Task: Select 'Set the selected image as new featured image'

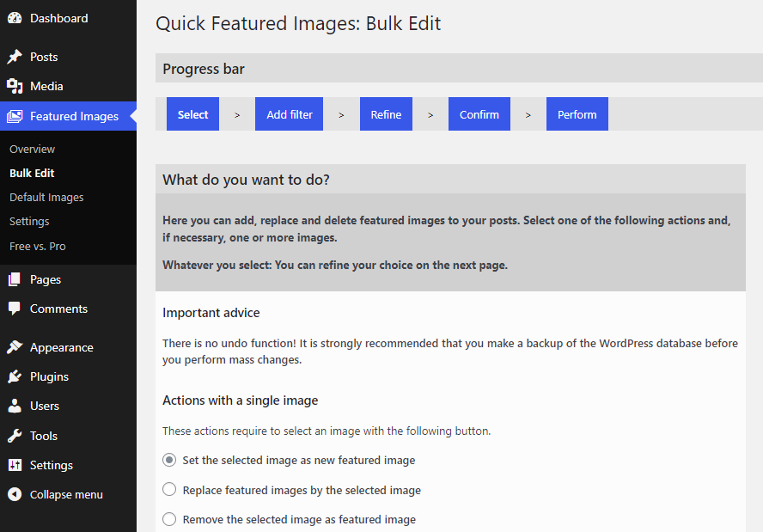Action: pyautogui.click(x=169, y=460)
